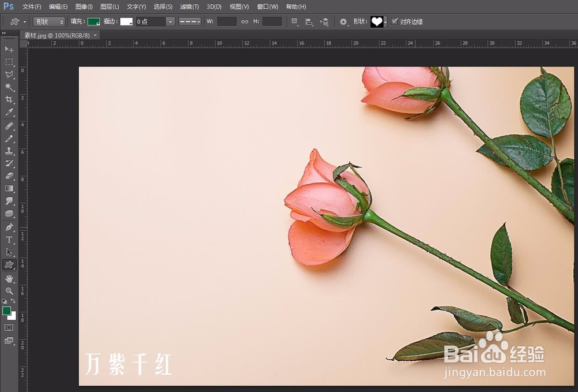The height and width of the screenshot is (392, 578).
Task: Open the 形状 tool mode dropdown
Action: coord(49,21)
